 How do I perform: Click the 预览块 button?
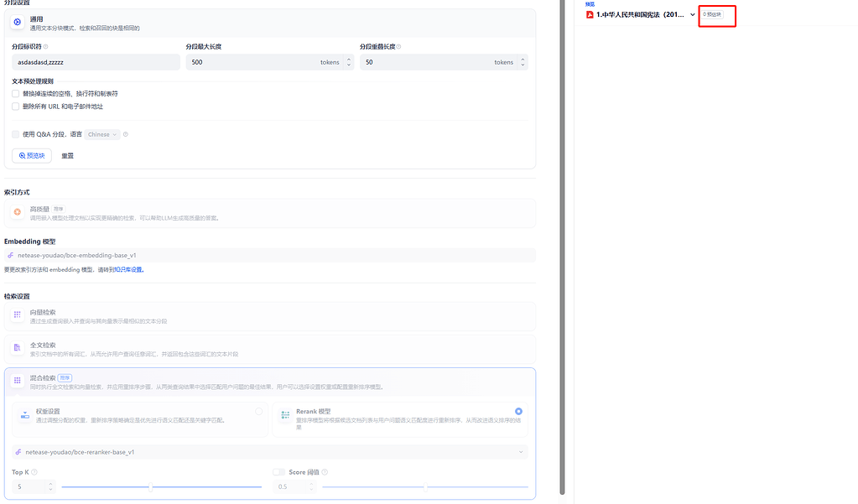click(32, 155)
